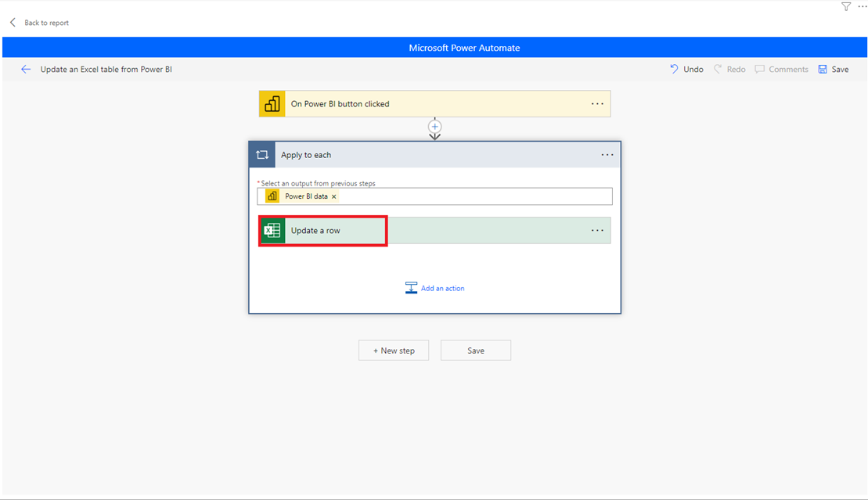Click the Undo button
Image resolution: width=868 pixels, height=500 pixels.
pos(686,69)
